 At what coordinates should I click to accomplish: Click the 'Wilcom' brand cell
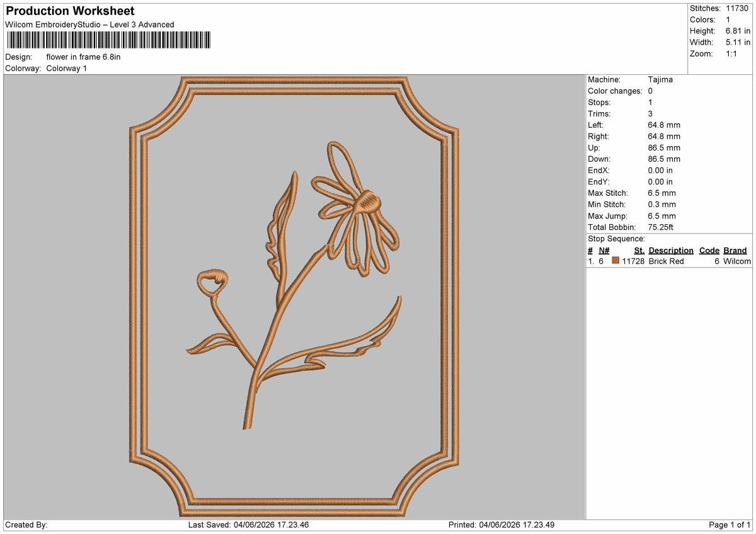pyautogui.click(x=737, y=261)
